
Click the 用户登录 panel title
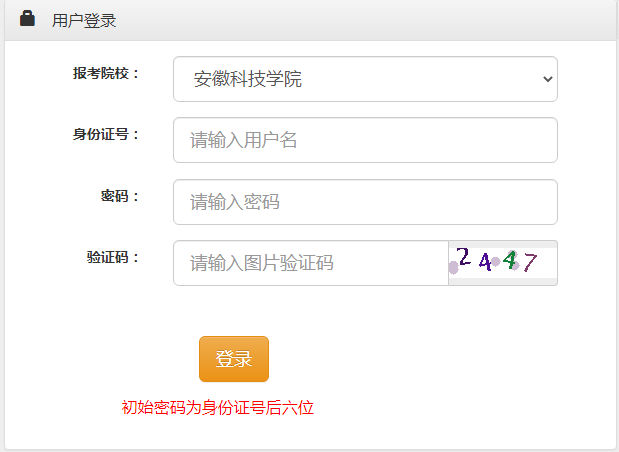pos(84,20)
